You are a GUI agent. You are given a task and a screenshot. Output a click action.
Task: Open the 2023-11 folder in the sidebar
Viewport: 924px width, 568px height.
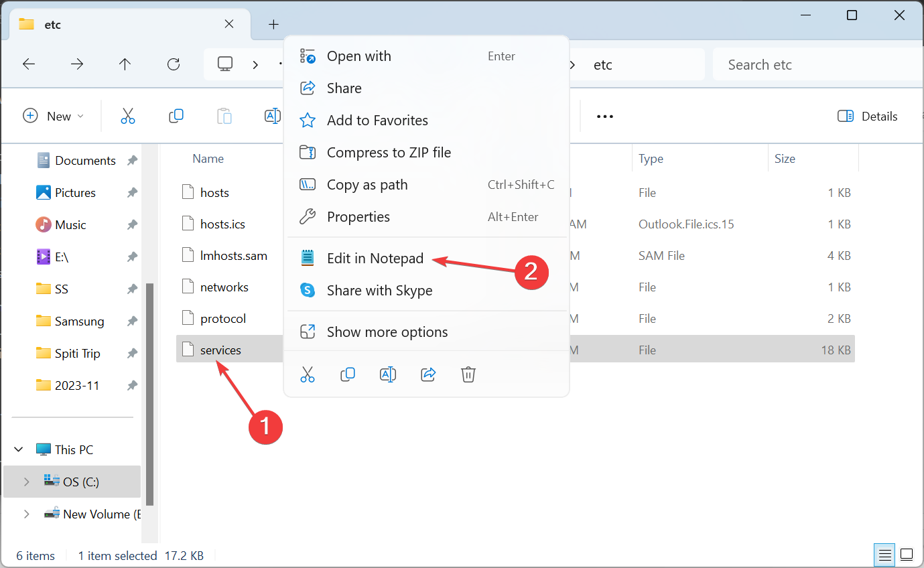[x=78, y=386]
